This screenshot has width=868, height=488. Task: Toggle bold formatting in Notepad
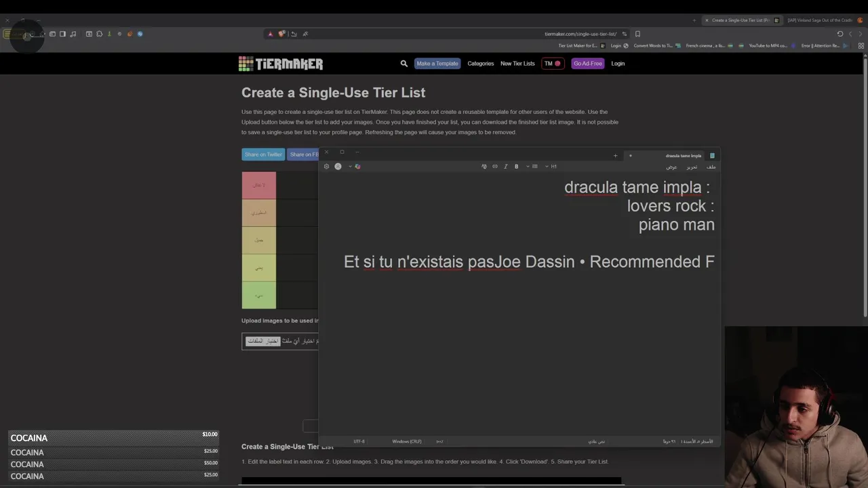tap(517, 166)
